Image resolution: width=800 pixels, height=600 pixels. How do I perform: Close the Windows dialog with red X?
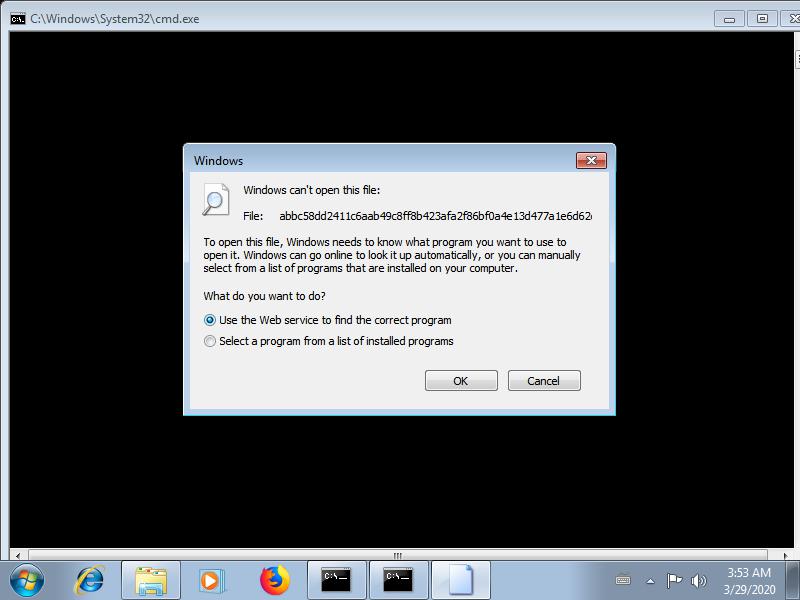click(x=591, y=160)
